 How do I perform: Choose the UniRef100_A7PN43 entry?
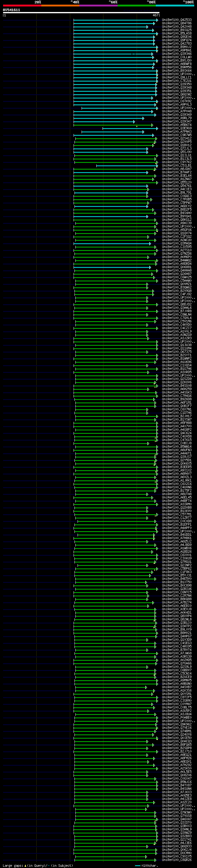176,132
